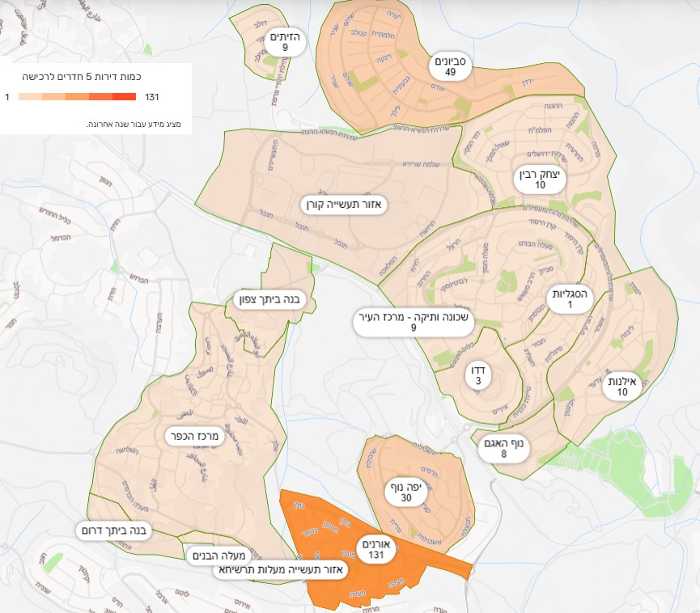Click the אילנות label showing 10

click(622, 387)
